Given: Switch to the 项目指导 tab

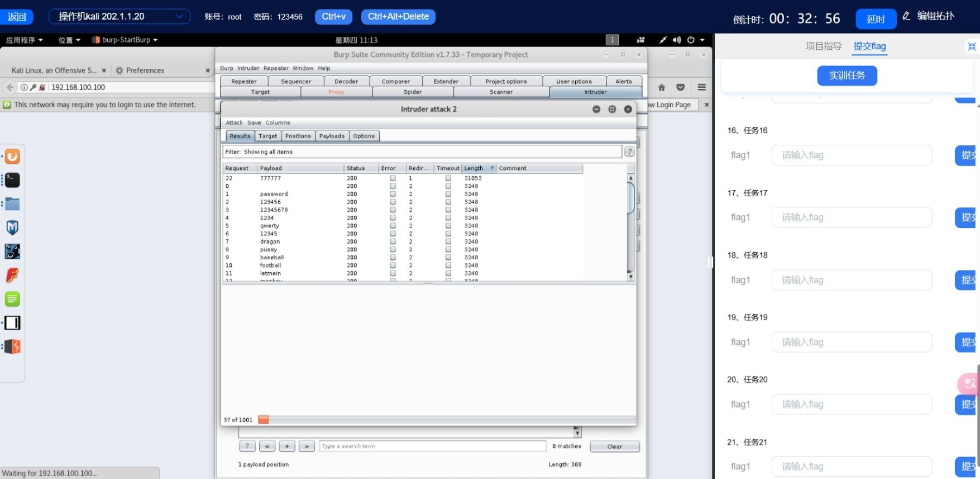Looking at the screenshot, I should (824, 46).
